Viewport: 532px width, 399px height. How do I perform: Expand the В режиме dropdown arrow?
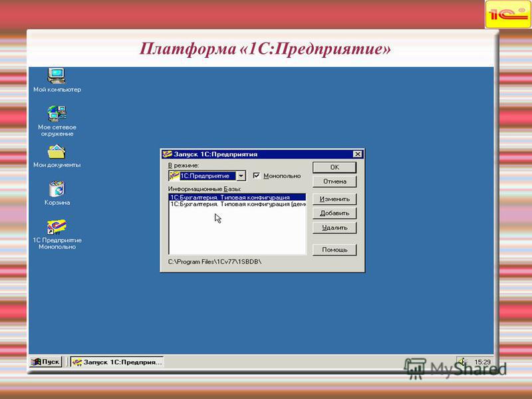tap(241, 176)
